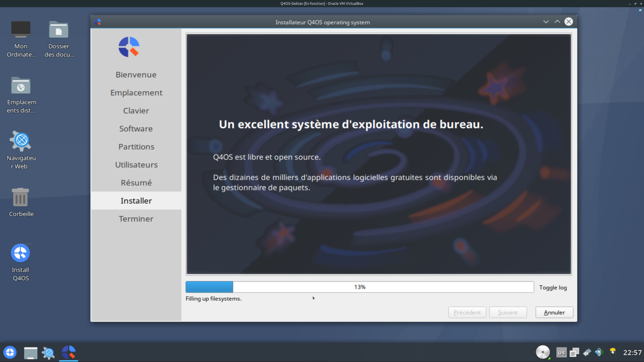Go to the Partitions step
This screenshot has height=362, width=644.
pos(136,147)
